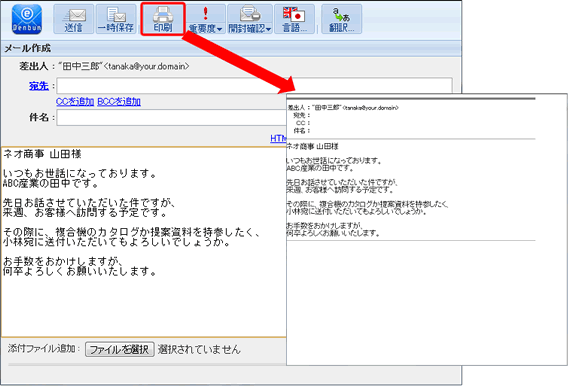Click the 何卒よろしくお願いいたします line in the body

click(80, 271)
